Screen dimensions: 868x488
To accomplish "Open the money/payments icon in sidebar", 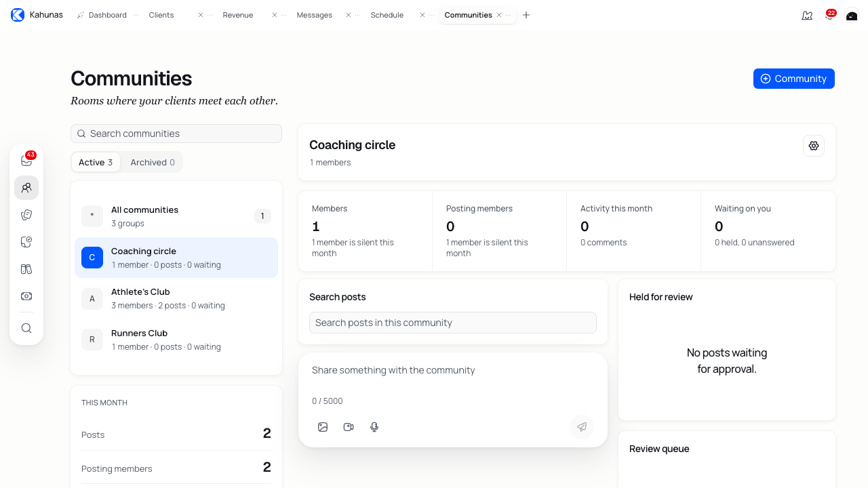I will [26, 296].
